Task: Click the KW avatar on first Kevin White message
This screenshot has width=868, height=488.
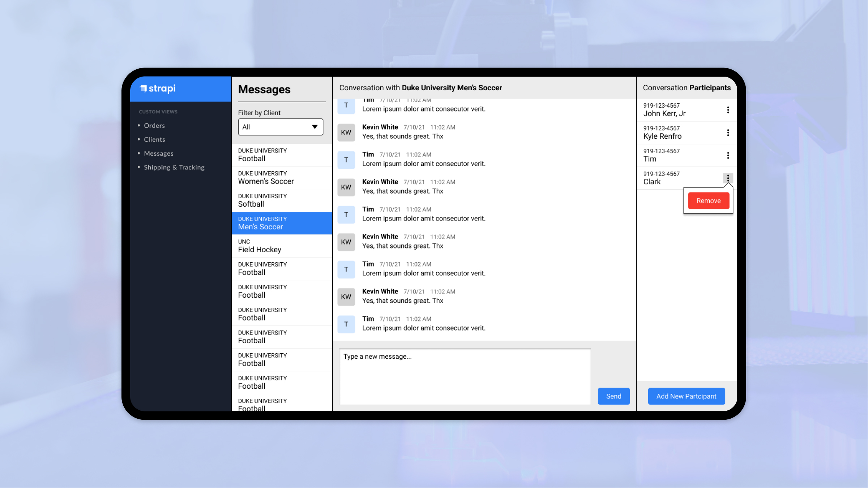Action: coord(346,133)
